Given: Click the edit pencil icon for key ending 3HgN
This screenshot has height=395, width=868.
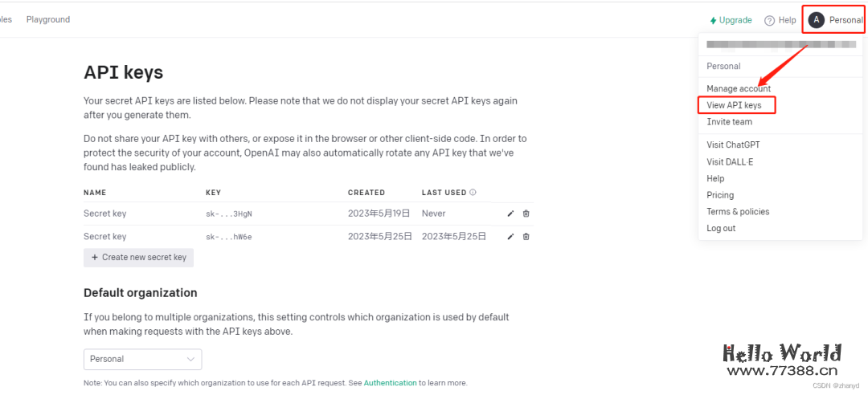Looking at the screenshot, I should pyautogui.click(x=510, y=214).
